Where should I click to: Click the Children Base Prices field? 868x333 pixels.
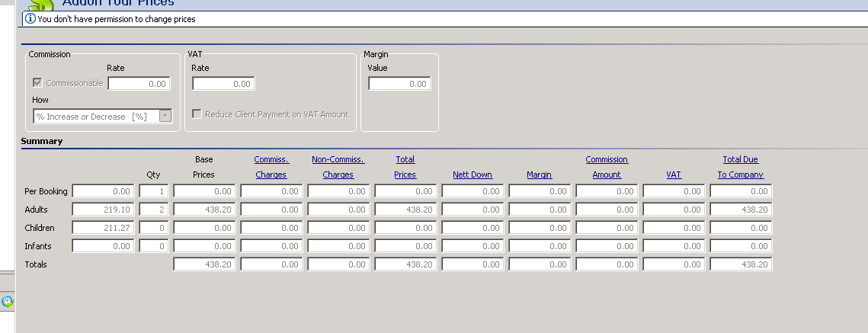click(204, 228)
